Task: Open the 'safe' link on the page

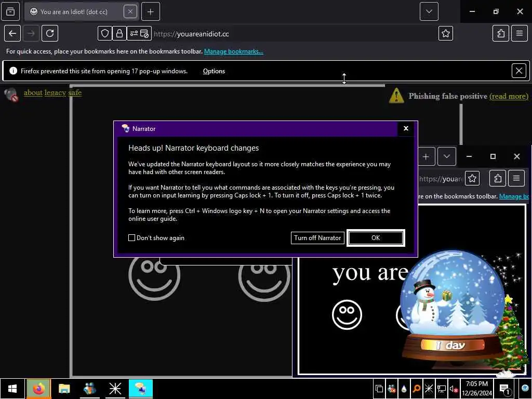Action: click(75, 92)
